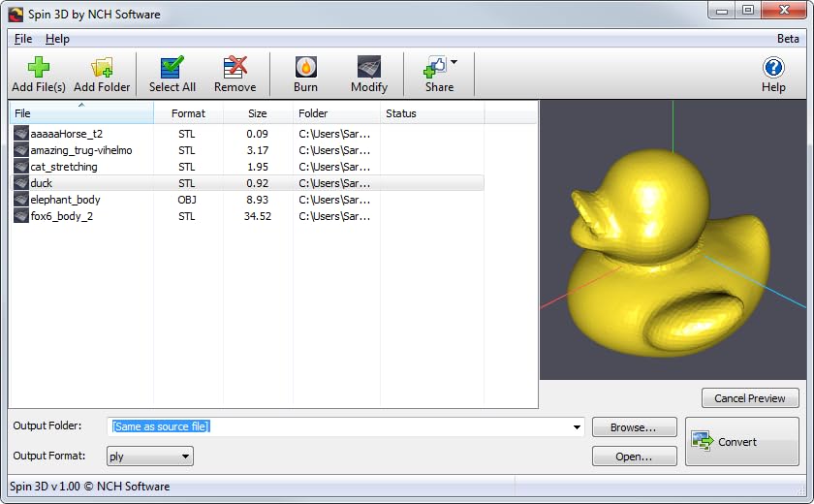Click the Output Folder text field
Image resolution: width=814 pixels, height=504 pixels.
(339, 427)
